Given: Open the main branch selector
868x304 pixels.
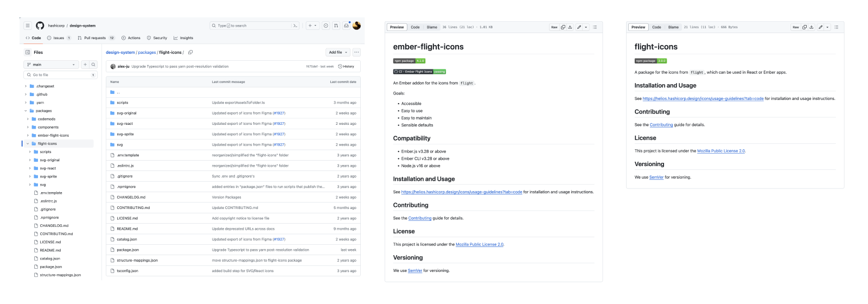Looking at the screenshot, I should tap(52, 65).
